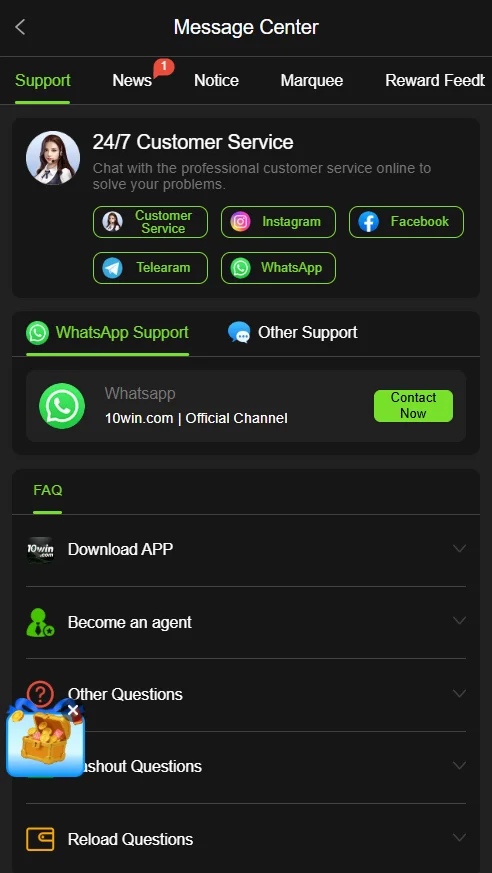Expand the Become an agent FAQ chevron
Screen dimensions: 492x873
tap(459, 620)
